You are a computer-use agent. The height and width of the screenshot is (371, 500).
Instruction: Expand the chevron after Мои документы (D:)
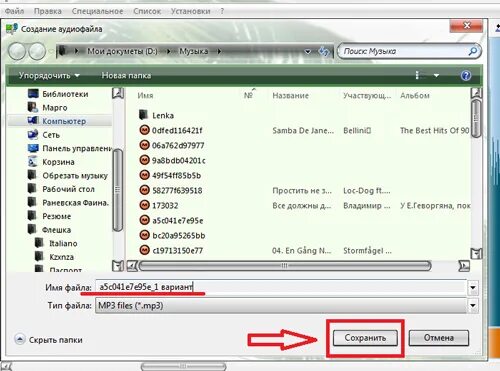(169, 51)
